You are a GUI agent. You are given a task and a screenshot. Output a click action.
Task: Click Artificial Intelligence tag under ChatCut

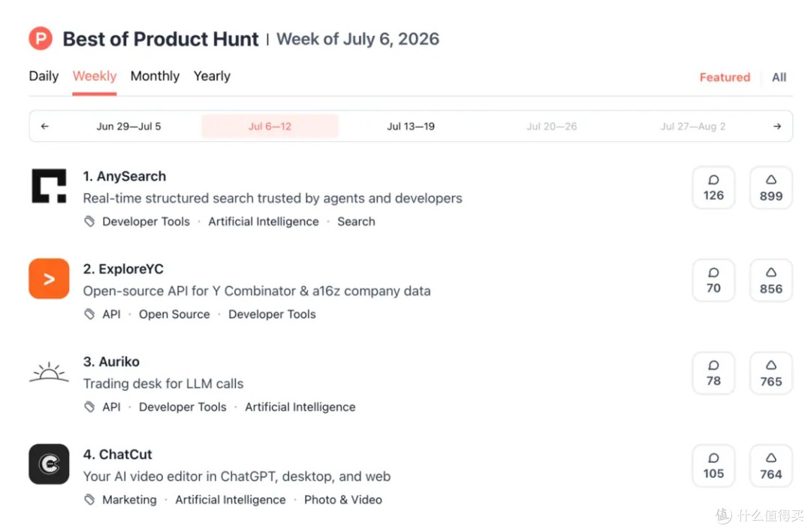point(231,500)
